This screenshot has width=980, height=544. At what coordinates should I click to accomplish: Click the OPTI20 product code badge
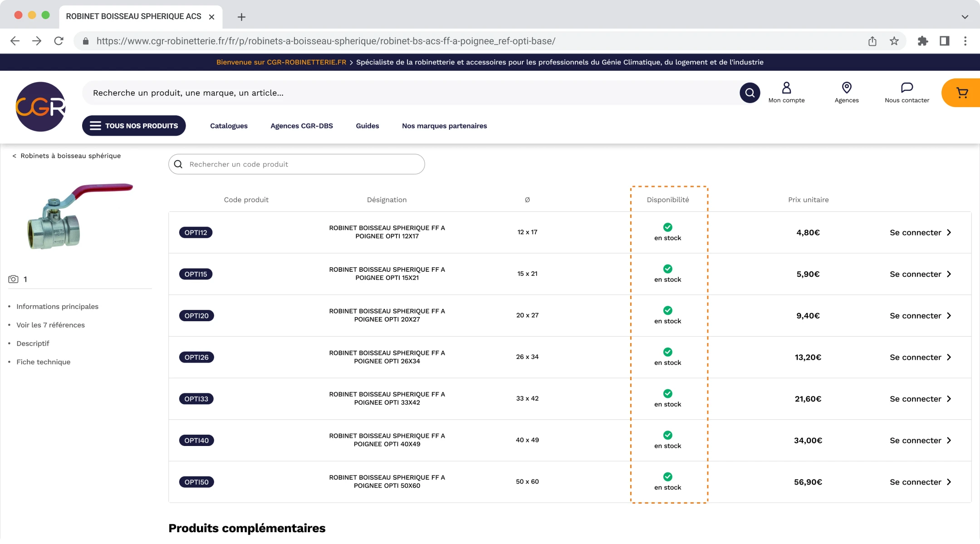click(x=196, y=316)
